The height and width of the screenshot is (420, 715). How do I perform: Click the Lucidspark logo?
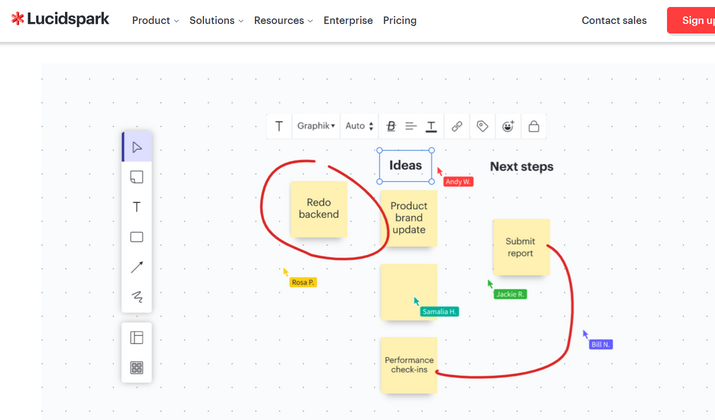click(60, 19)
